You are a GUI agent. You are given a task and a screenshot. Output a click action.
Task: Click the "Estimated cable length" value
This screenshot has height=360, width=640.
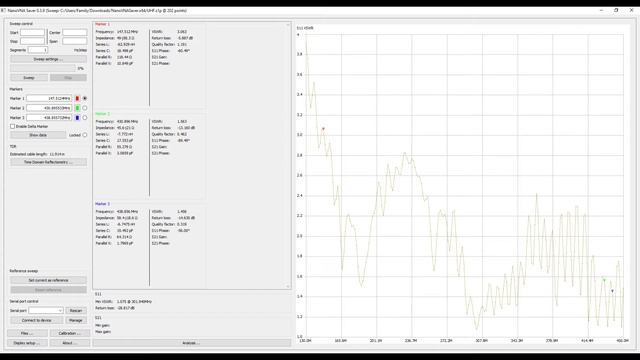(x=57, y=154)
